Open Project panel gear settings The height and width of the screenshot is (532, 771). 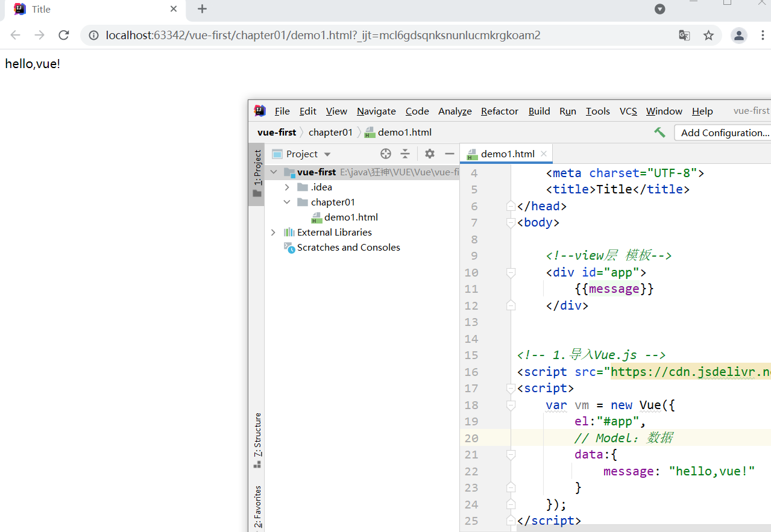[x=429, y=154]
